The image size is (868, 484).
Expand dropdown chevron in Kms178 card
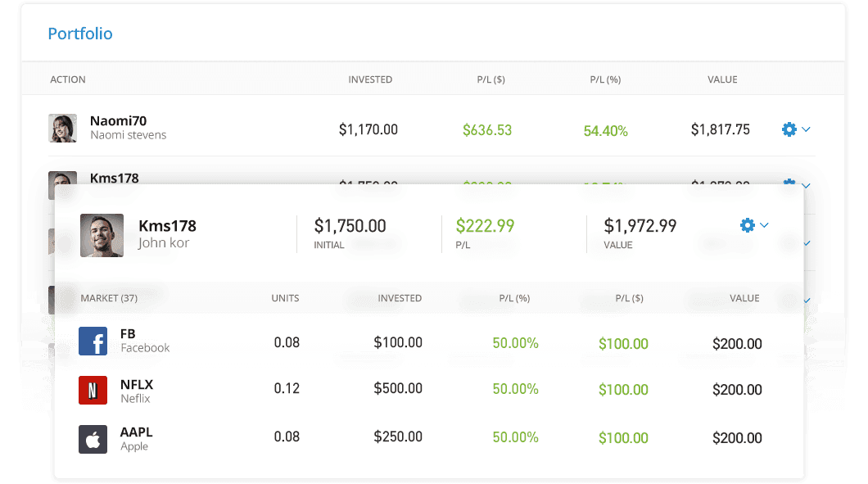pos(764,225)
